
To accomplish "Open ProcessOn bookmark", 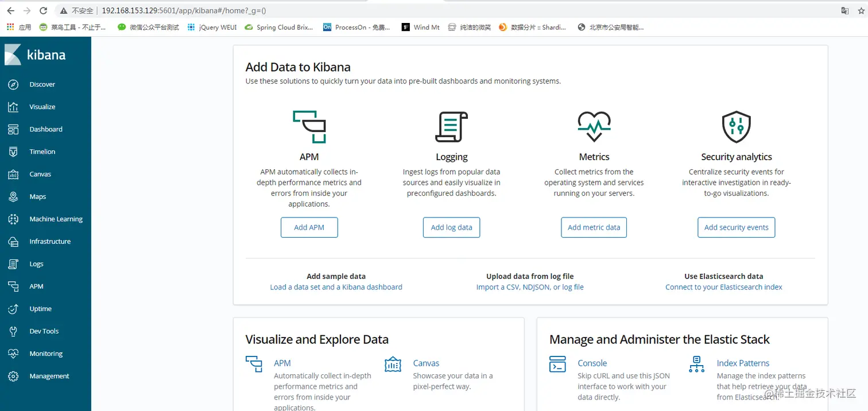I will pyautogui.click(x=357, y=27).
